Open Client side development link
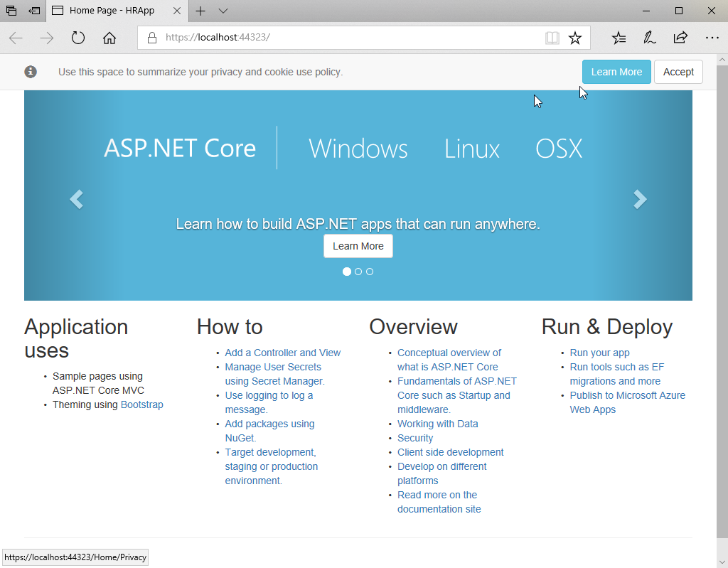The height and width of the screenshot is (568, 728). (450, 452)
